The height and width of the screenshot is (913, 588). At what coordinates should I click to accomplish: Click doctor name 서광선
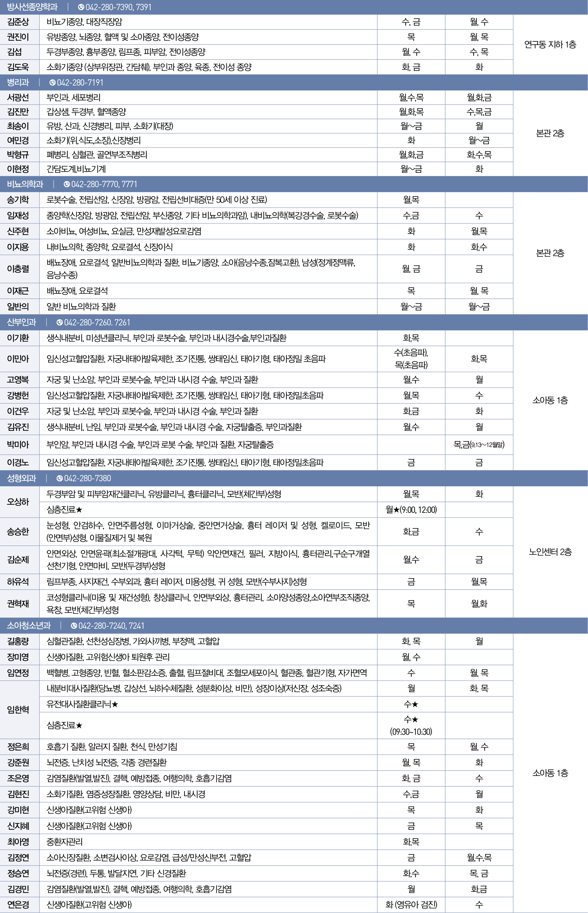18,98
